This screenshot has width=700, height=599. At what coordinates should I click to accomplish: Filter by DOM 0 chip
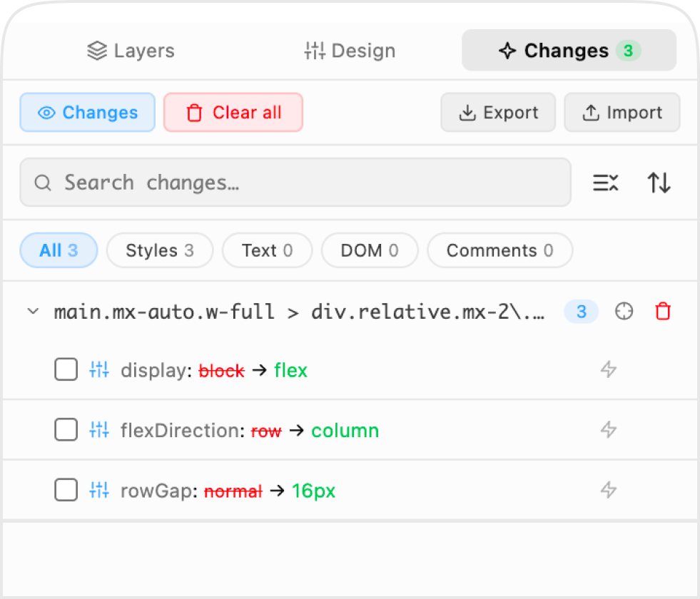point(370,250)
